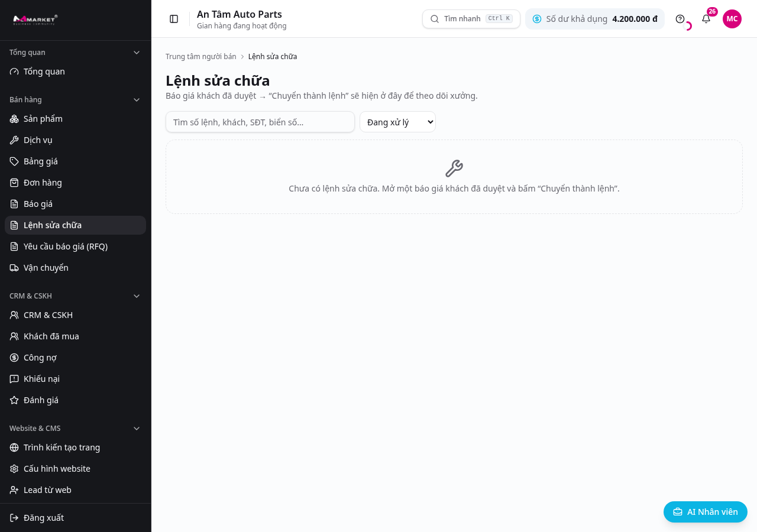Viewport: 757px width, 532px height.
Task: Click the Lệnh sửa chữa breadcrumb text
Action: pos(273,57)
